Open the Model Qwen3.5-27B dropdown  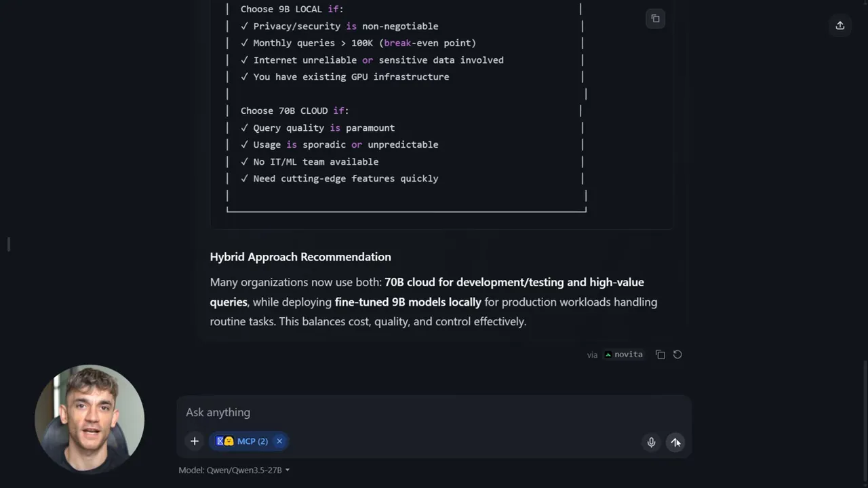tap(234, 470)
